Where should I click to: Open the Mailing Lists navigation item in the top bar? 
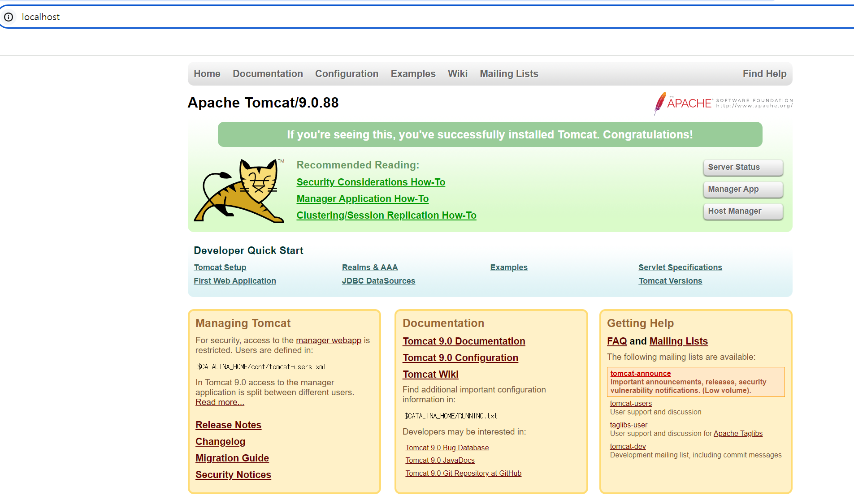pos(509,74)
